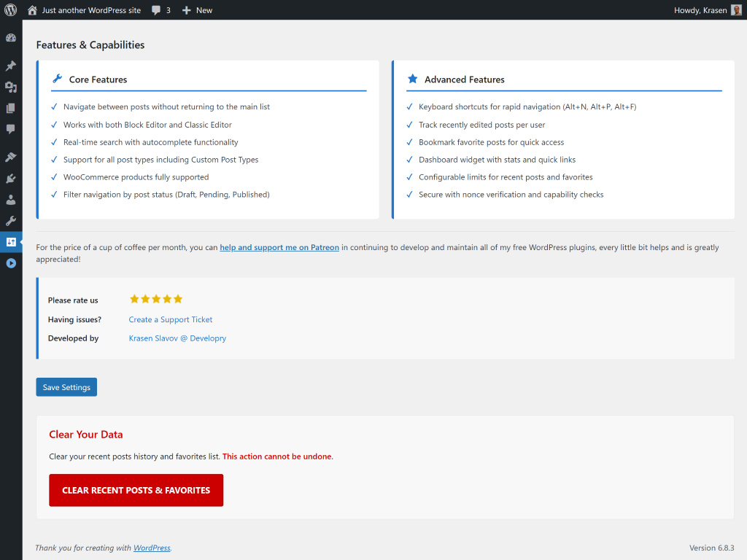
Task: Click the home site icon
Action: [32, 10]
